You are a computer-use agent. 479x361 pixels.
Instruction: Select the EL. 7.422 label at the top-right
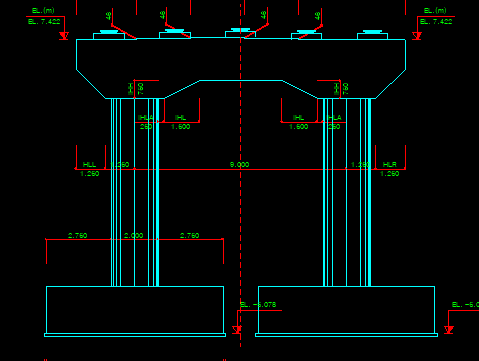pos(436,22)
